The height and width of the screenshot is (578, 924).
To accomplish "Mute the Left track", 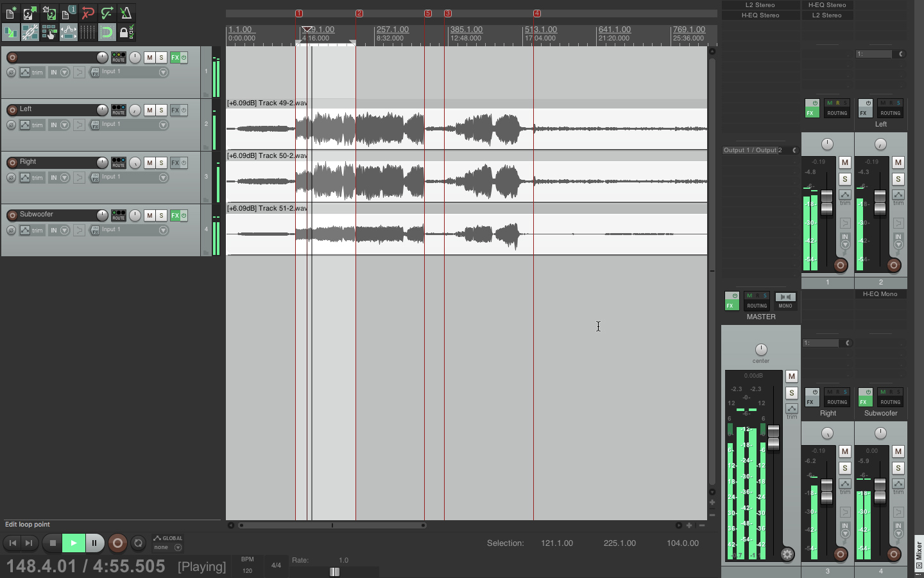I will click(150, 110).
